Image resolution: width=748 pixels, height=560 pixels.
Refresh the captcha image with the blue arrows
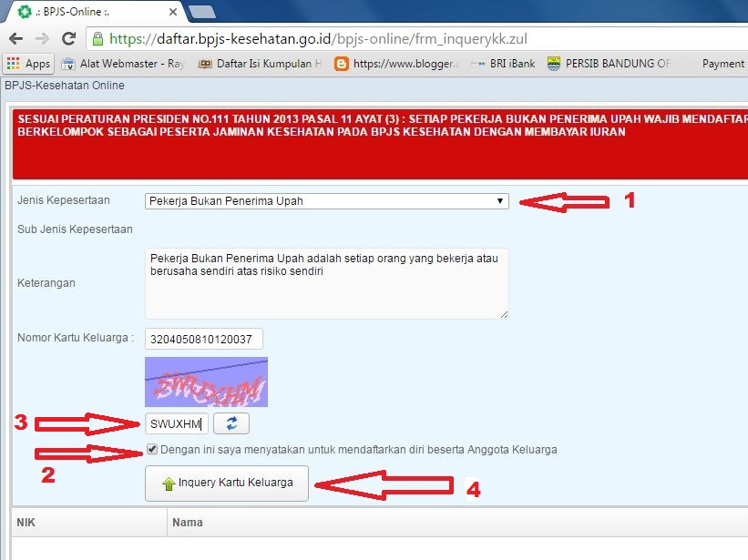click(x=231, y=423)
